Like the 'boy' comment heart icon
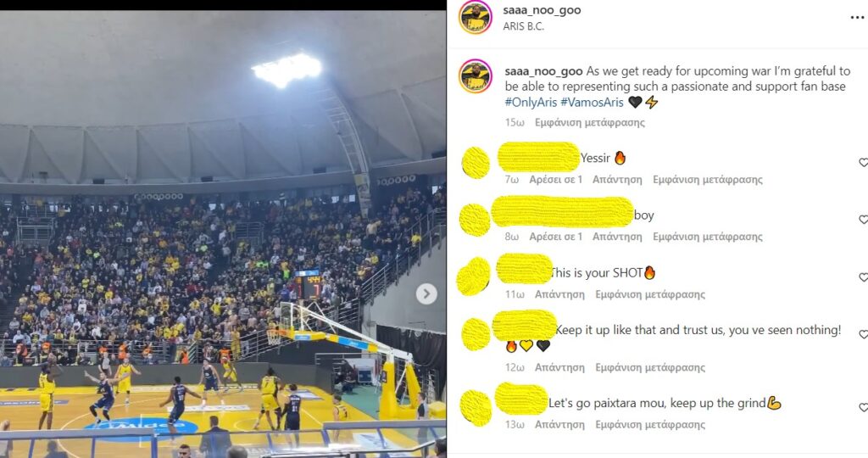868x458 pixels. 863,220
